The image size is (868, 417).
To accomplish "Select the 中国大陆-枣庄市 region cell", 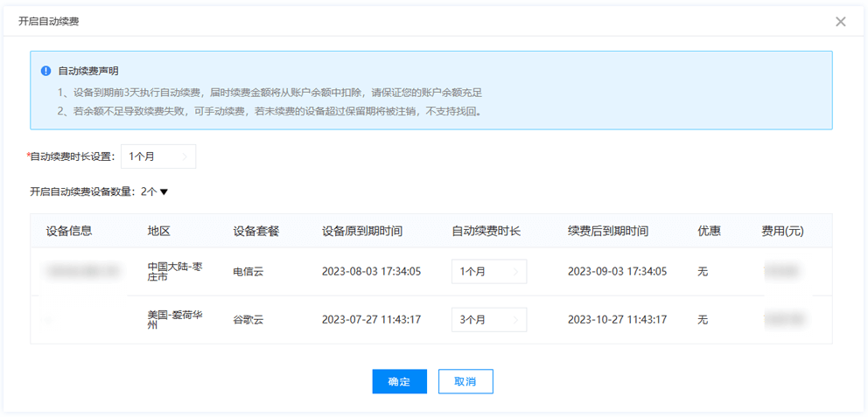I will click(x=175, y=272).
